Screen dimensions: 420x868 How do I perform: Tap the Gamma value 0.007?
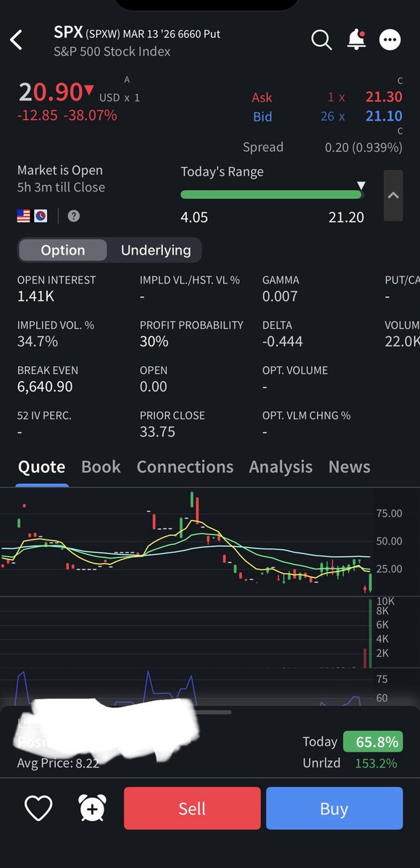(280, 296)
